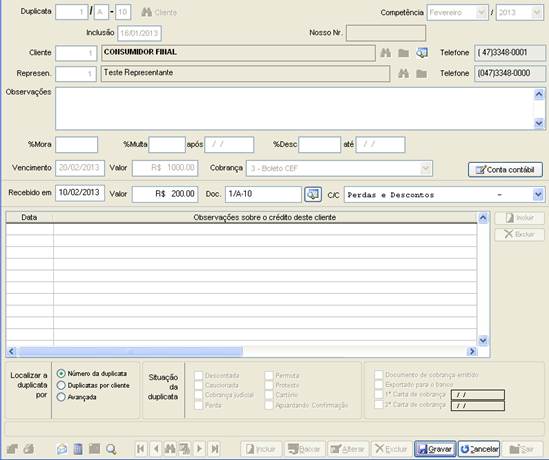Viewport: 549px width, 460px height.
Task: Click down arrow of credit observations grid scrollbar
Action: click(483, 340)
